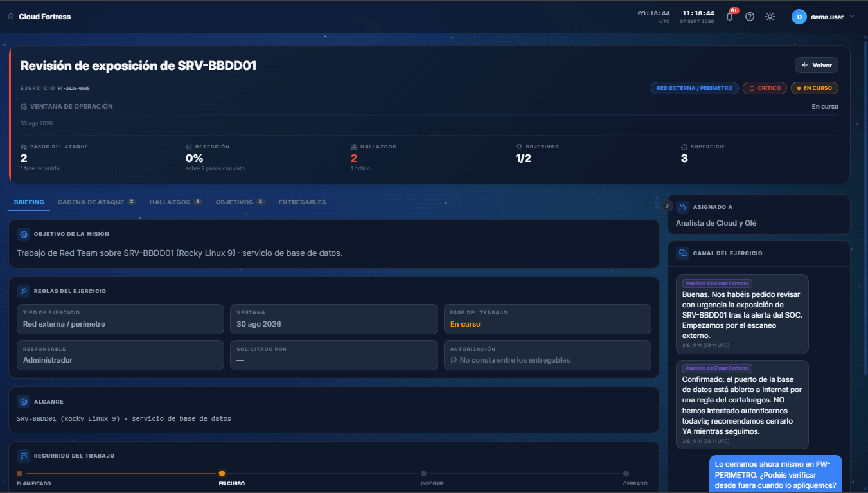Select the Cerrado timeline step

[626, 474]
